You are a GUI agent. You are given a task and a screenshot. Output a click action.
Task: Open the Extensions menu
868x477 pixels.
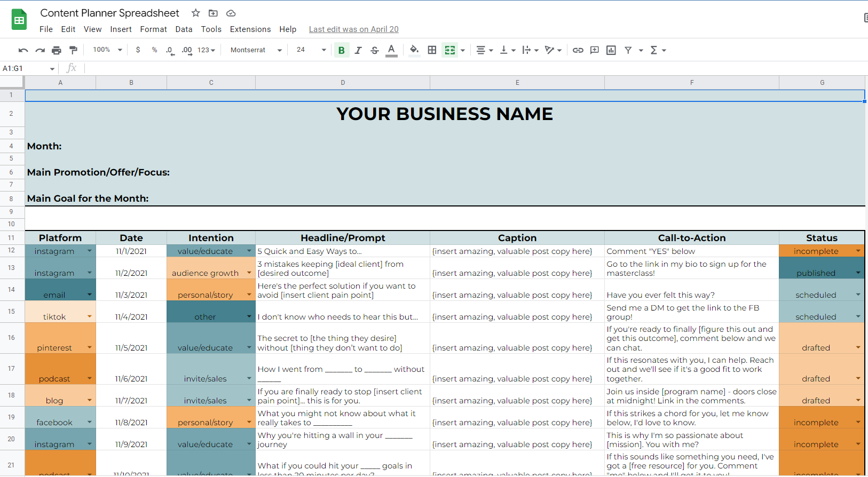click(250, 29)
